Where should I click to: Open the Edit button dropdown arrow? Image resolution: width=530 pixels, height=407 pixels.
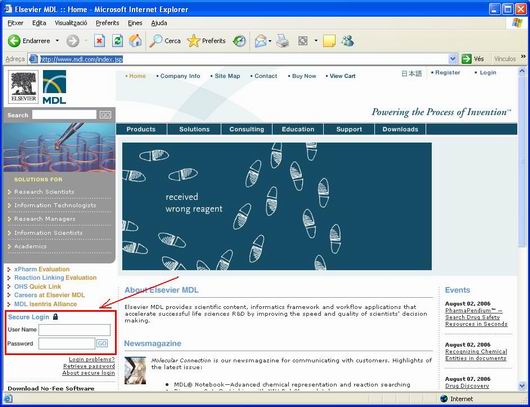316,41
